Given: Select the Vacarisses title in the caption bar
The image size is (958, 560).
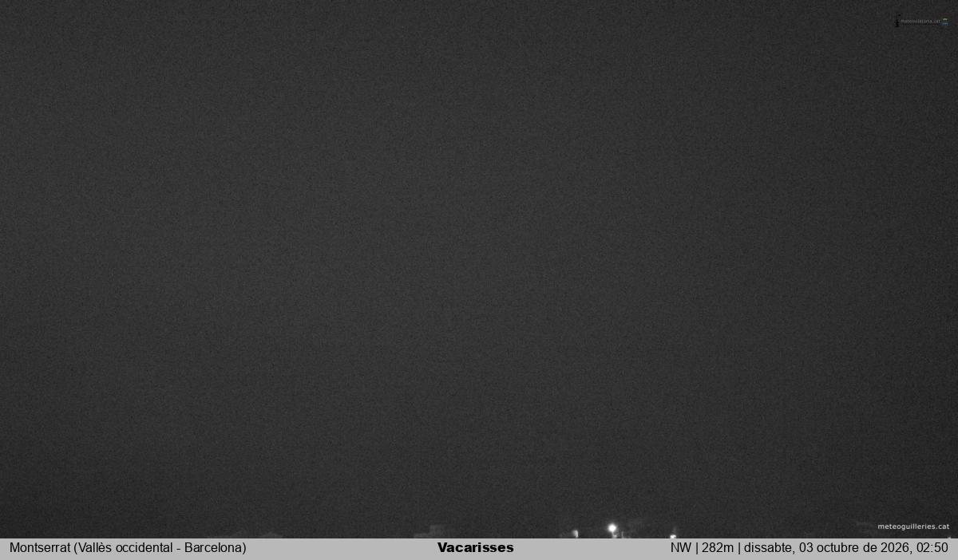Looking at the screenshot, I should pyautogui.click(x=476, y=547).
